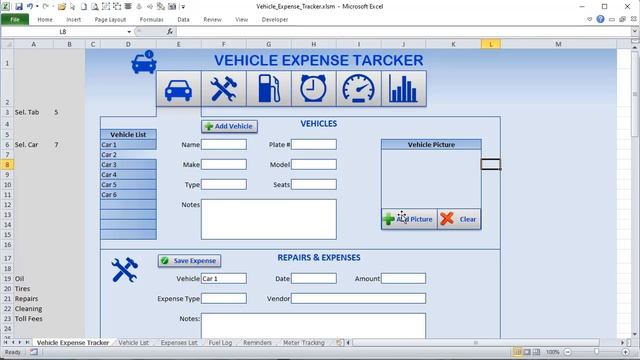640x360 pixels.
Task: Click the horizontal scrollbar thumb
Action: 476,343
